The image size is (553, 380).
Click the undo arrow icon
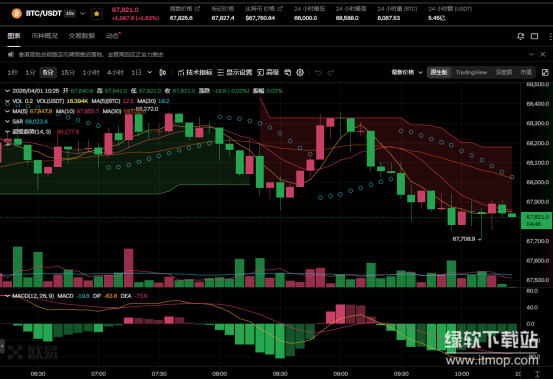(318, 72)
